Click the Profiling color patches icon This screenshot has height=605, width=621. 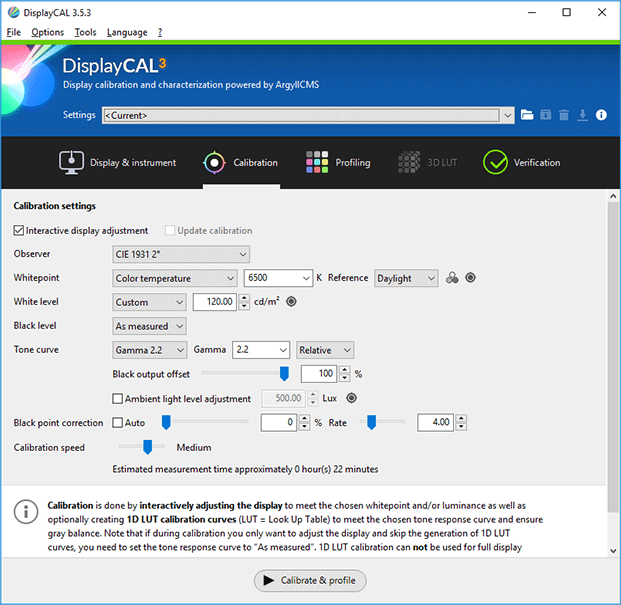click(x=317, y=162)
